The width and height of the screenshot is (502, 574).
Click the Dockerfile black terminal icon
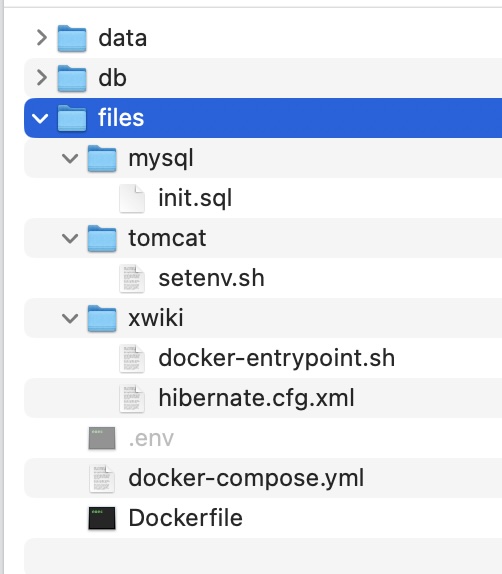(x=102, y=518)
